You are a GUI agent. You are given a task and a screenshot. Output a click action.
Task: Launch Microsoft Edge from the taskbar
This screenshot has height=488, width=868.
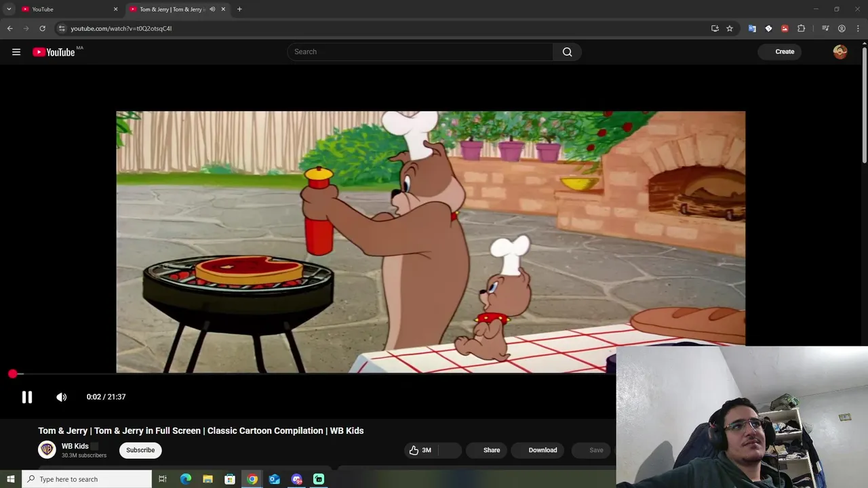[x=185, y=479]
